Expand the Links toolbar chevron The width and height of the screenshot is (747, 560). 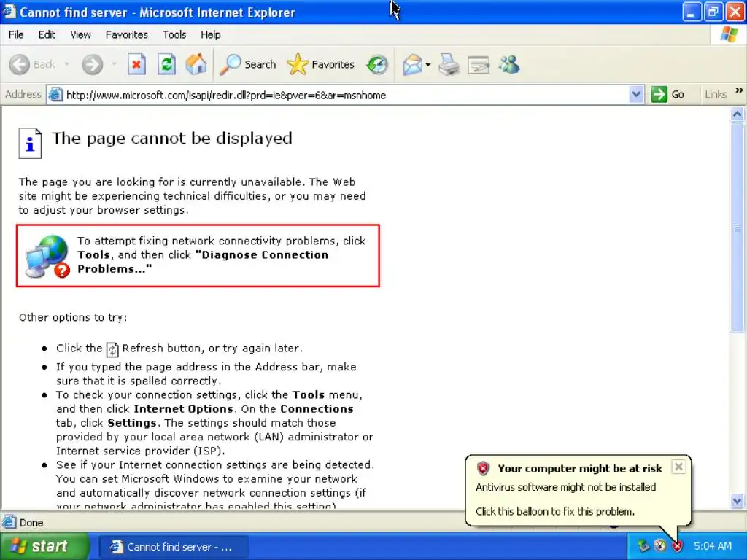click(x=739, y=90)
